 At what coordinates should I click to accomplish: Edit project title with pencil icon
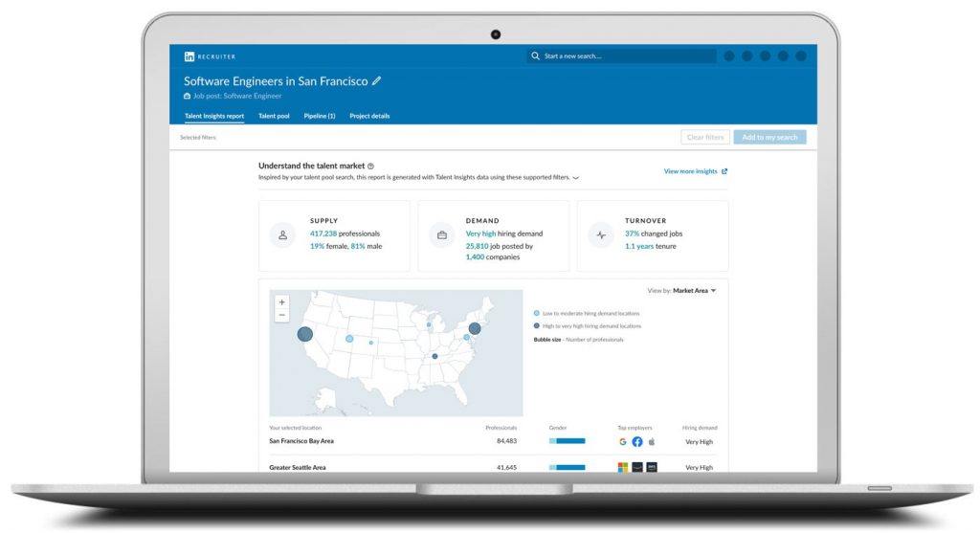(376, 80)
